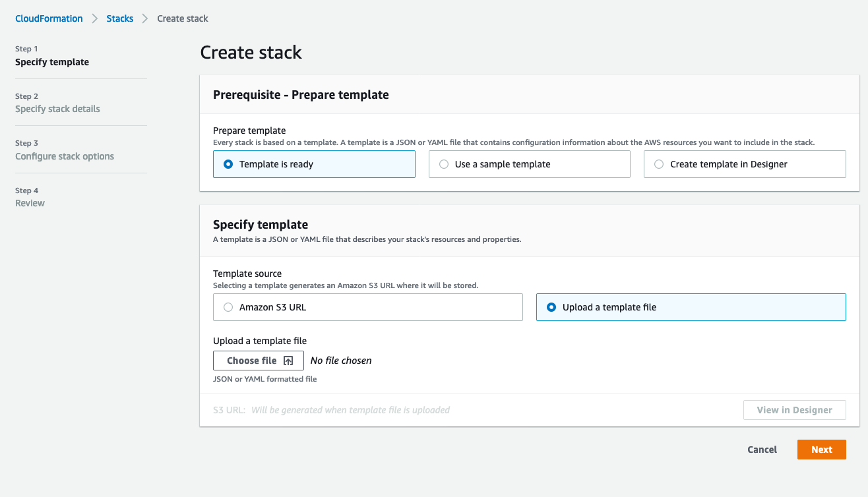Navigate to Stacks via the breadcrumb
Image resolution: width=868 pixels, height=497 pixels.
click(x=119, y=18)
